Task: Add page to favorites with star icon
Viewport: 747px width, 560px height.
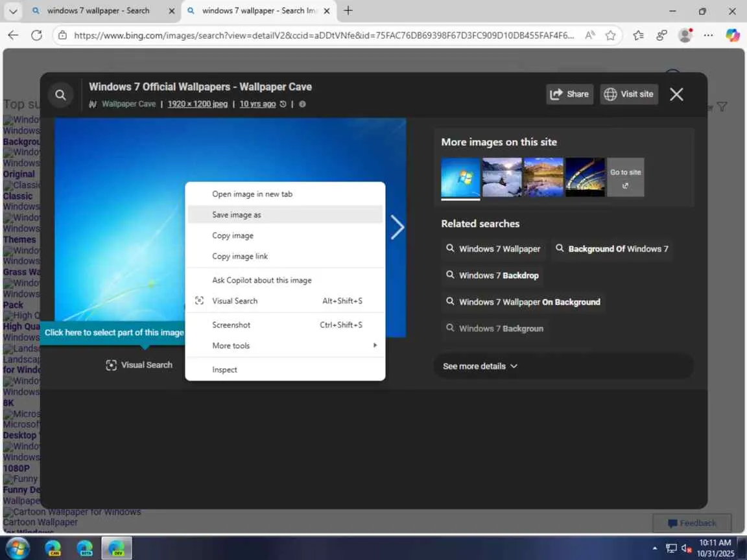Action: 610,35
